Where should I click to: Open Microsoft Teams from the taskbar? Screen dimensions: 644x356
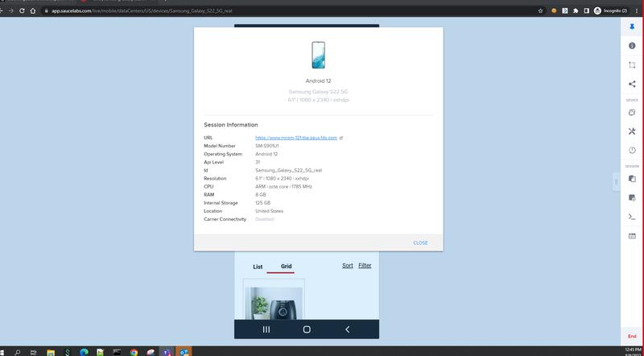[167, 352]
